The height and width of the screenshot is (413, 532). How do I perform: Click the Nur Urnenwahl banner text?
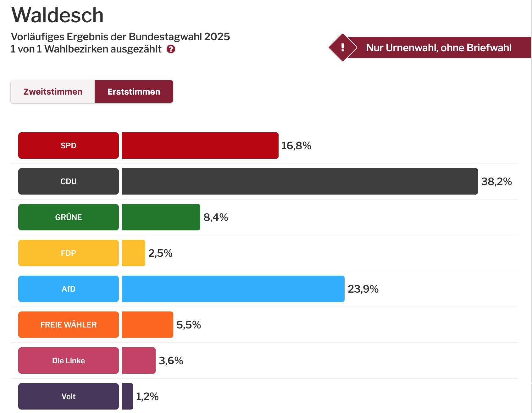point(439,47)
